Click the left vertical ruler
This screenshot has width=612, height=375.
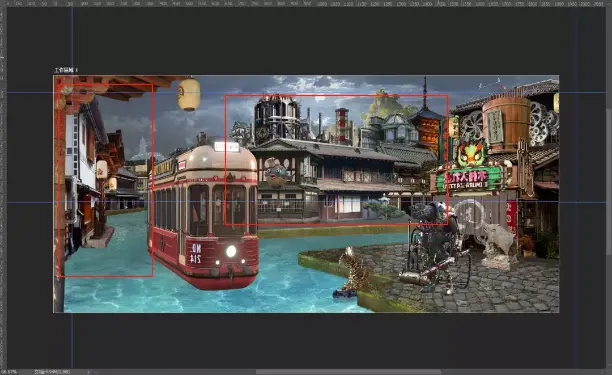pyautogui.click(x=2, y=187)
